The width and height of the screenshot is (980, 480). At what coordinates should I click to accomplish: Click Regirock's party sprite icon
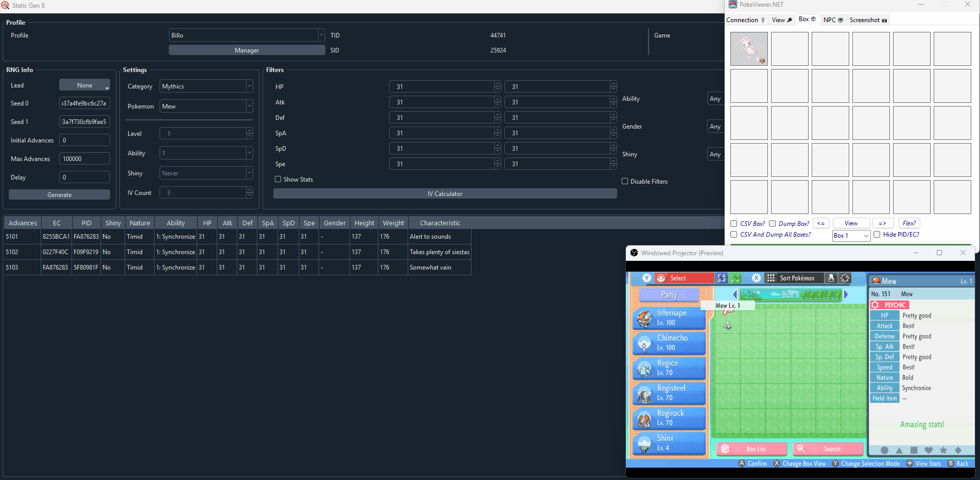(644, 419)
